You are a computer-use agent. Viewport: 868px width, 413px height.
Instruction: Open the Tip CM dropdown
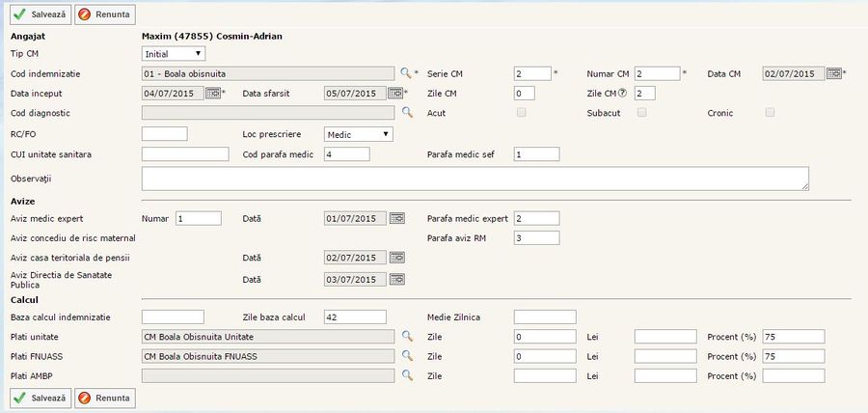(174, 54)
